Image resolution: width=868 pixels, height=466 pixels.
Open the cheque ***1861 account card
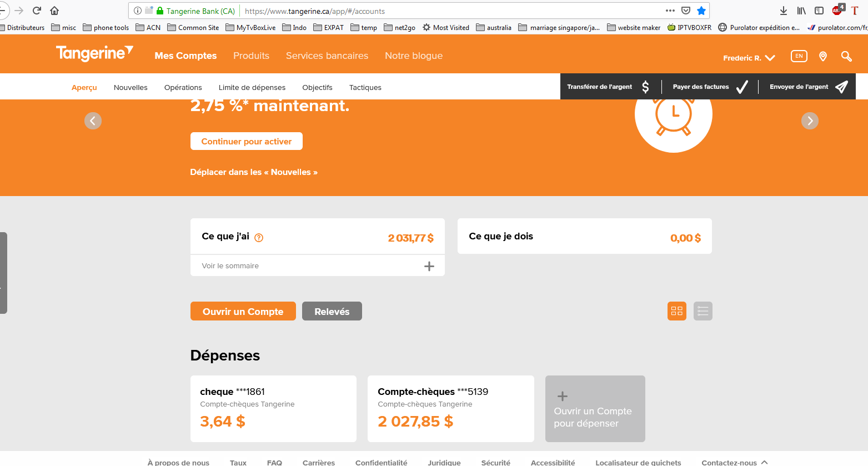coord(273,409)
